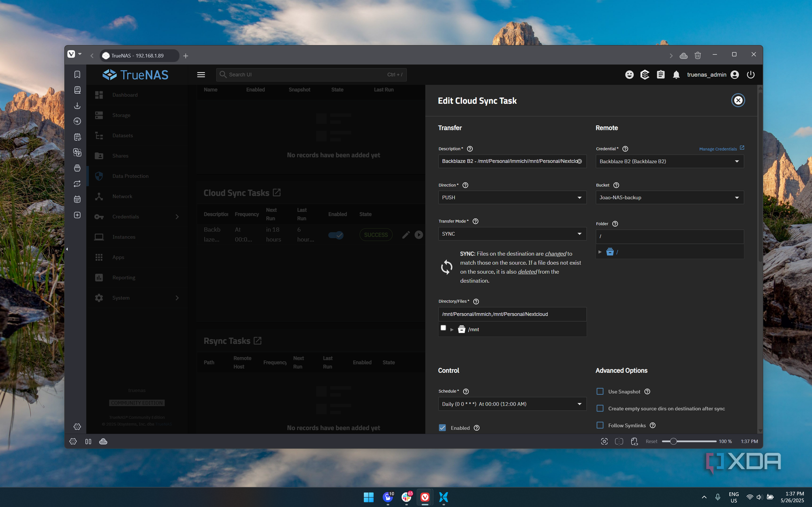Click the TrueNAS logo
Viewport: 812px width, 507px height.
click(135, 75)
